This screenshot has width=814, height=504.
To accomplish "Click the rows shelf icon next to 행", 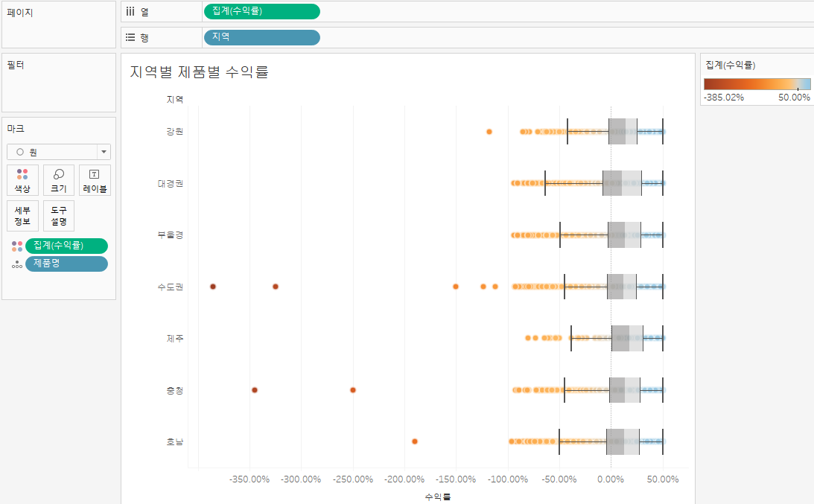I will pyautogui.click(x=130, y=37).
